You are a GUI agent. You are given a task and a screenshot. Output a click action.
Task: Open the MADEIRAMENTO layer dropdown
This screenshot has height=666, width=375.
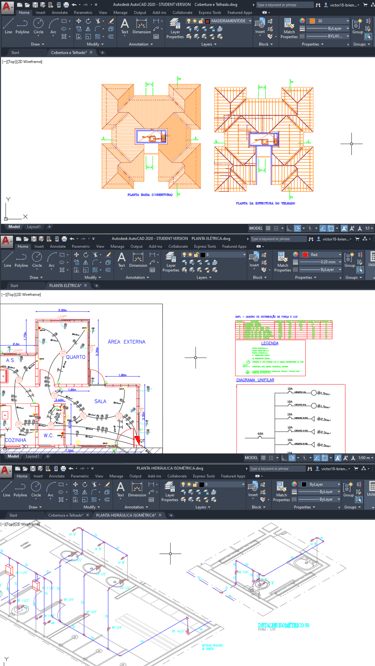point(228,21)
